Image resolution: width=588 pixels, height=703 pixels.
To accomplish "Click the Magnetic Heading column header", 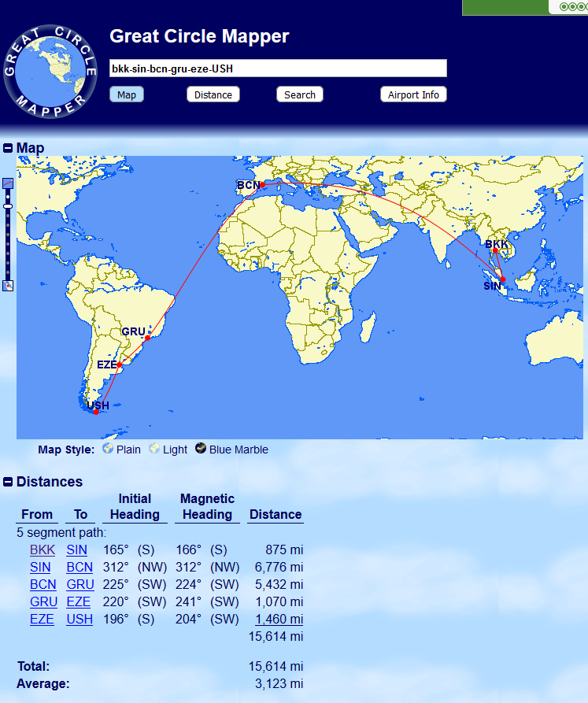I will coord(208,507).
